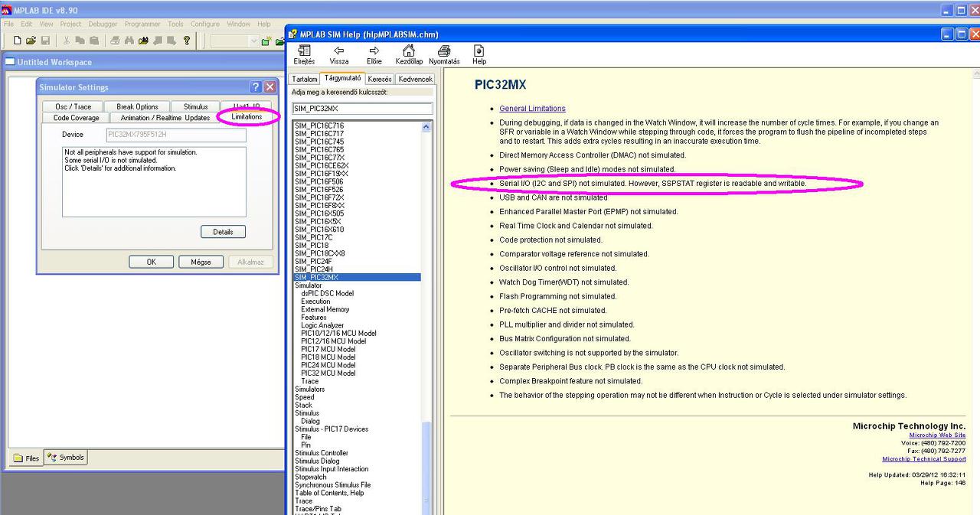Click the keyword search field with SIM_PIC32MX
The height and width of the screenshot is (515, 980).
pyautogui.click(x=362, y=109)
